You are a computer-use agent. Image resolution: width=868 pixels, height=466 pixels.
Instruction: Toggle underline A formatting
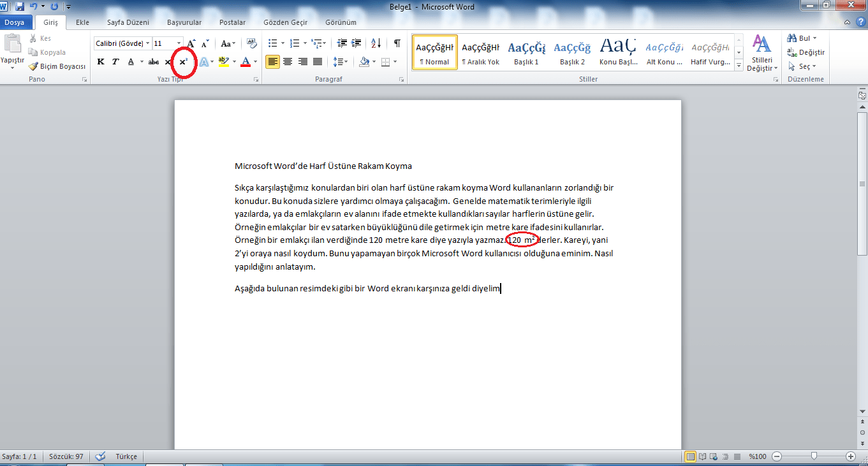[131, 62]
